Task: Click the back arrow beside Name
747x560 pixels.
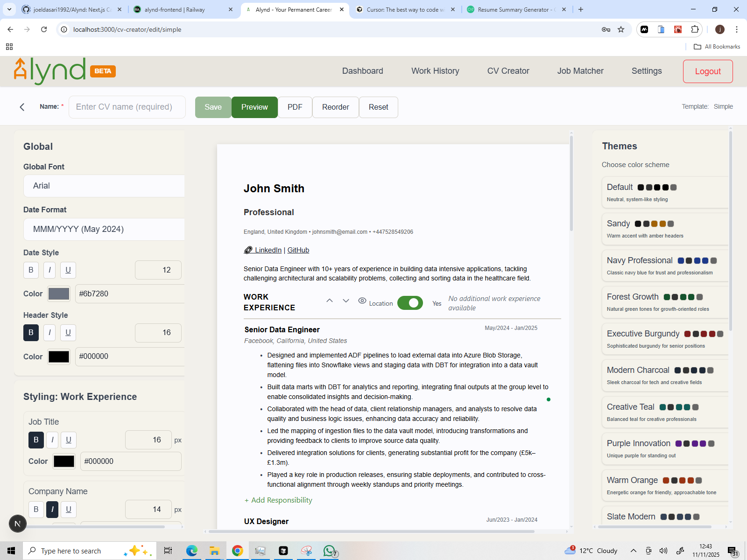Action: 22,107
